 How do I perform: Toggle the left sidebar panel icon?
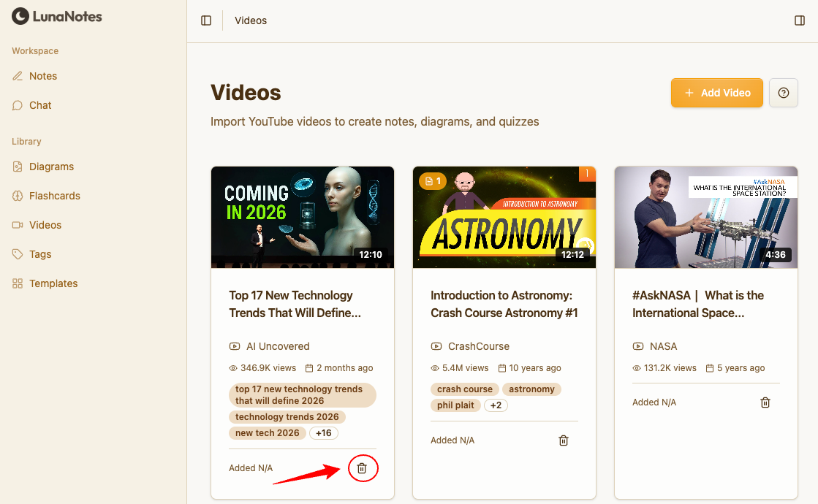(x=206, y=20)
